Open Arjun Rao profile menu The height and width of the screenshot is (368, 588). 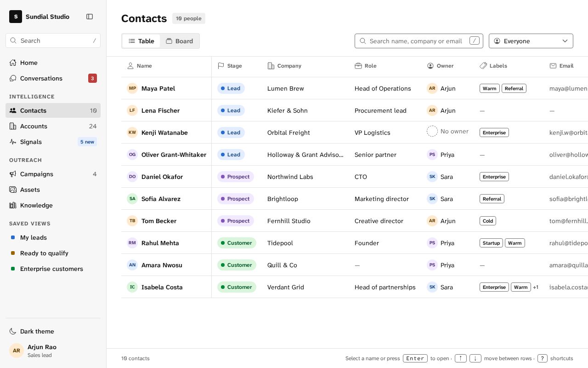tap(53, 351)
